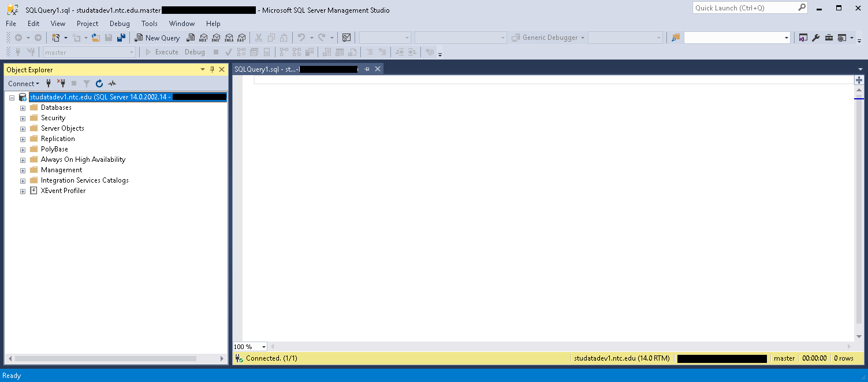Collapse the studatadev1.ntc.edu server node
The height and width of the screenshot is (382, 868).
[12, 97]
